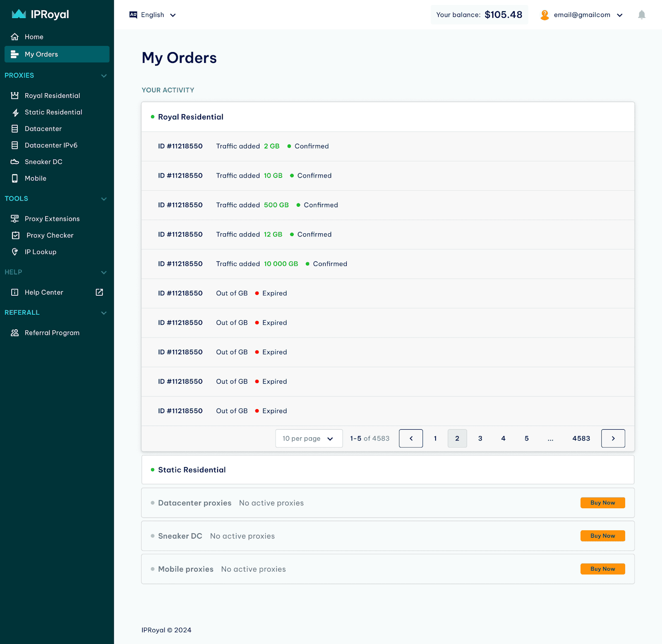Click the IPRoyal crown logo
This screenshot has height=644, width=662.
[x=19, y=14]
